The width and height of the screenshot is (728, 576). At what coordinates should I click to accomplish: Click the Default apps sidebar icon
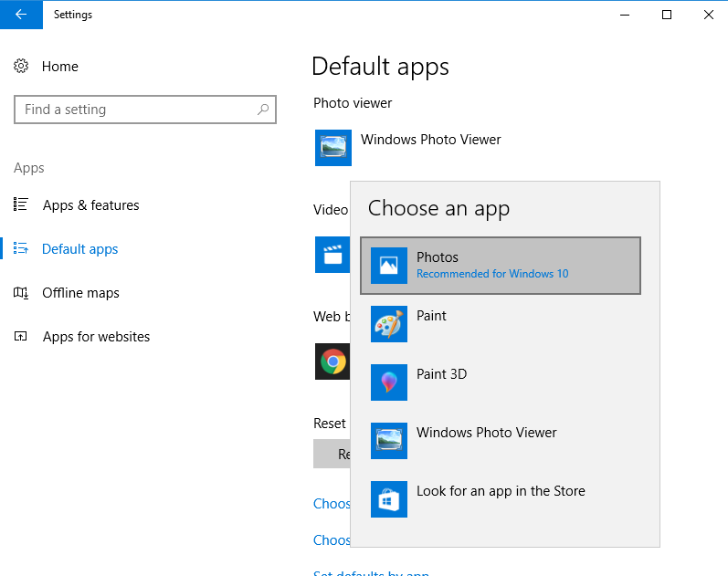[x=20, y=248]
